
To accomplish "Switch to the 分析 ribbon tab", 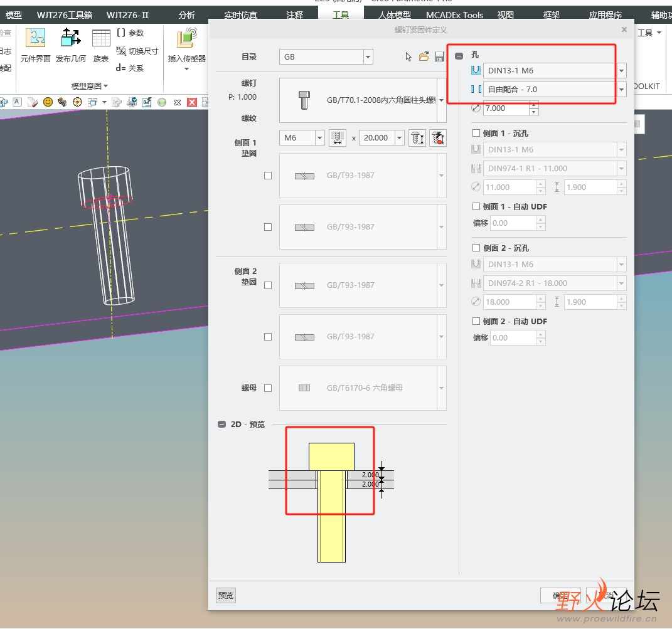I will click(186, 15).
